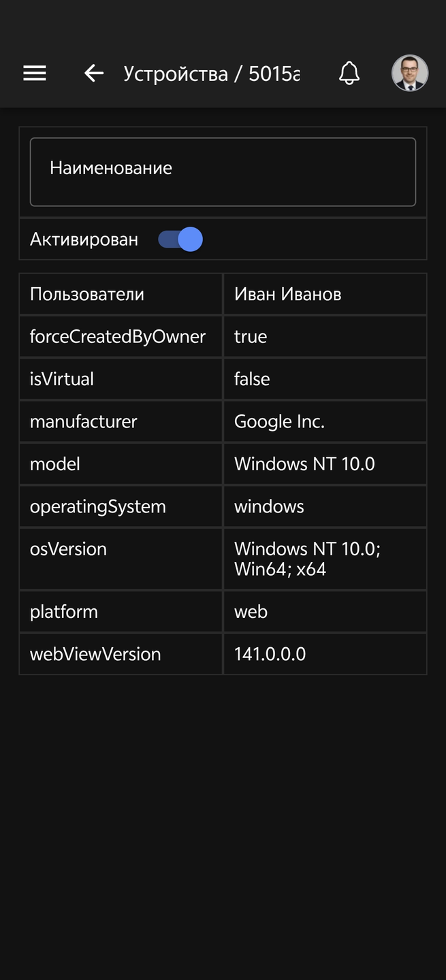The width and height of the screenshot is (446, 980).
Task: Open the hamburger navigation menu
Action: (x=35, y=73)
